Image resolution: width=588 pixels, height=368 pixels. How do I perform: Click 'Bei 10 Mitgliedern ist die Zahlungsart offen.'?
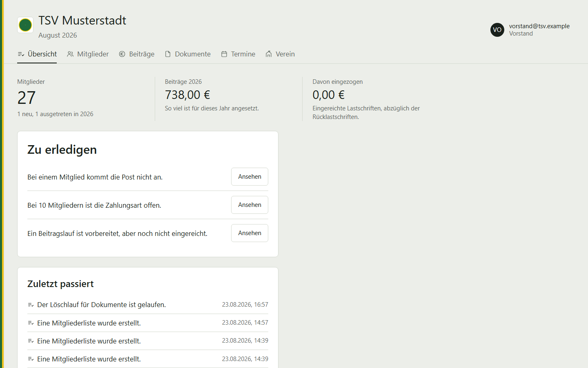pyautogui.click(x=94, y=205)
